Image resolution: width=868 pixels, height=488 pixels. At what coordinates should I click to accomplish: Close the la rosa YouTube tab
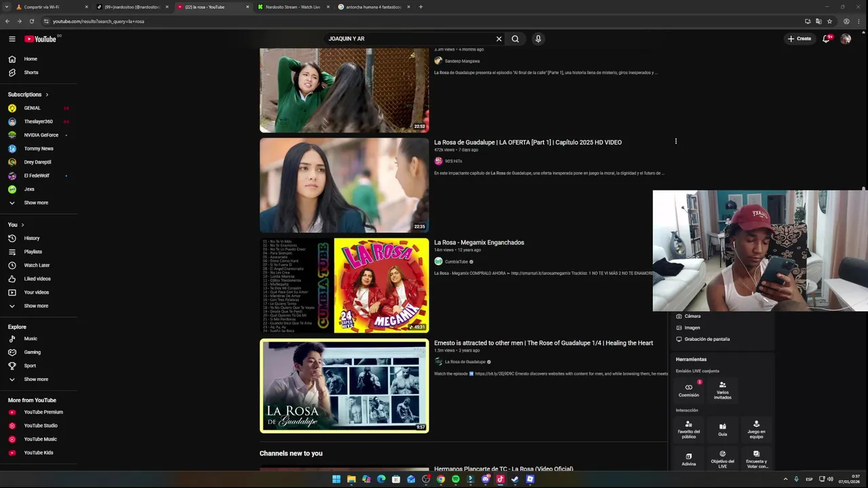pyautogui.click(x=248, y=7)
